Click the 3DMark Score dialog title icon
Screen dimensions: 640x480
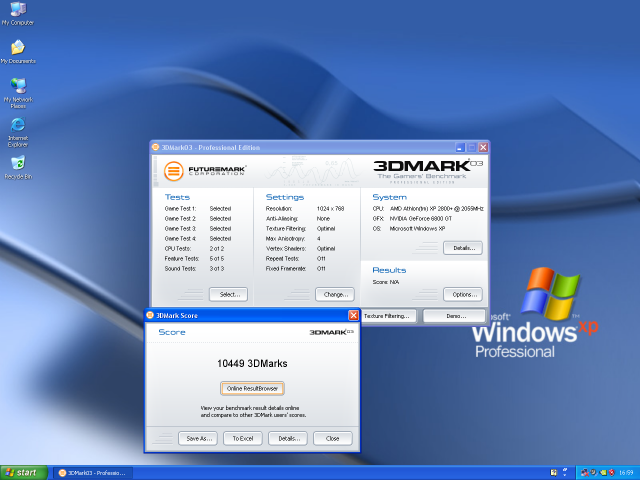coord(150,315)
